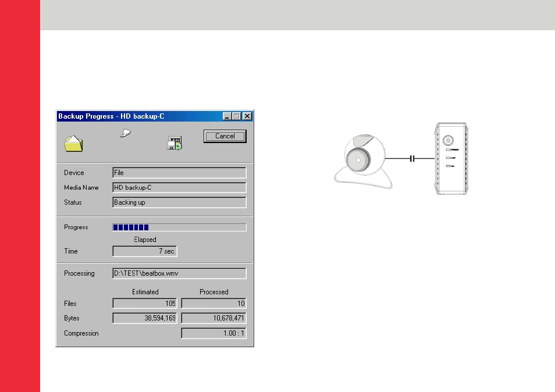Maximize the Backup Progress window
Screen dimensions: 555x392
point(237,116)
